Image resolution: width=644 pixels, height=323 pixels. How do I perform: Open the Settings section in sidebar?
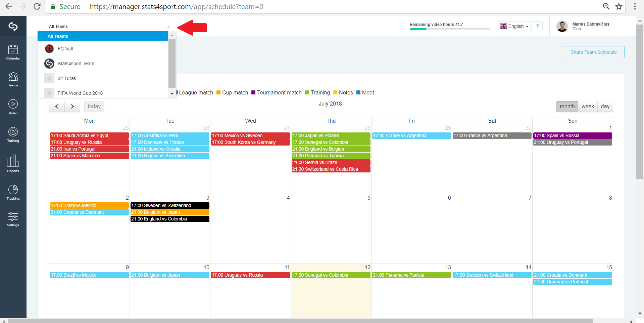click(13, 219)
